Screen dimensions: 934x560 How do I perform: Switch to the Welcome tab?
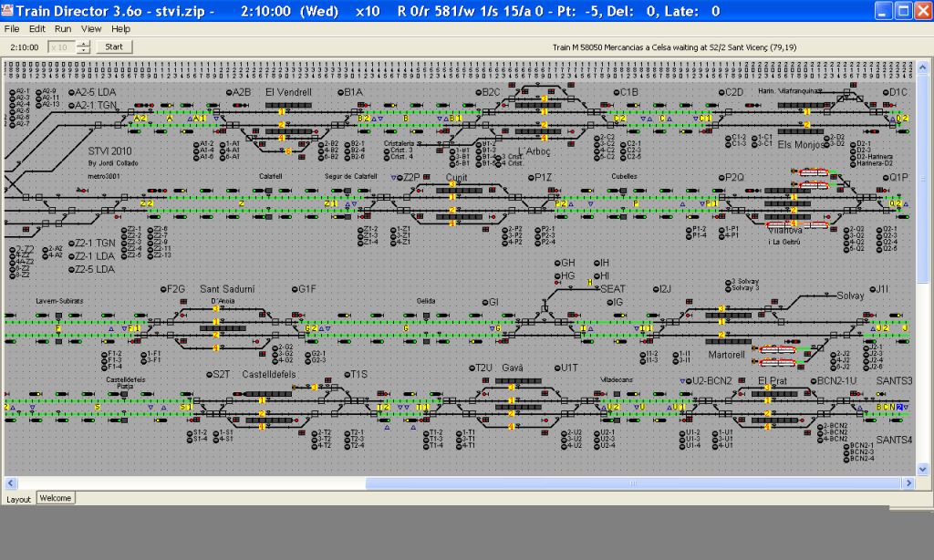pos(56,498)
